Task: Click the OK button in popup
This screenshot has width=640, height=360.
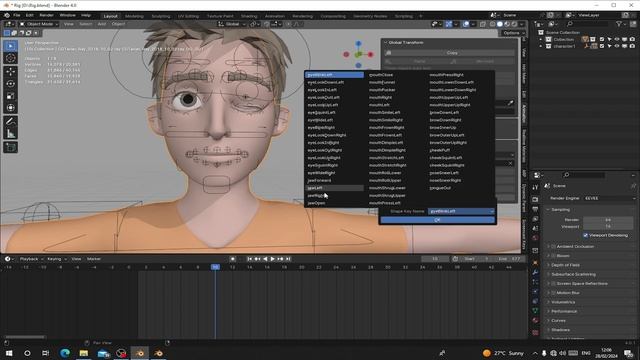Action: [x=438, y=220]
